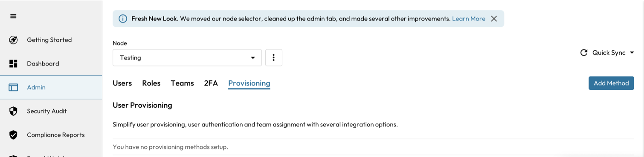Click the Getting Started rocket icon
Viewport: 644px width, 157px height.
(13, 40)
